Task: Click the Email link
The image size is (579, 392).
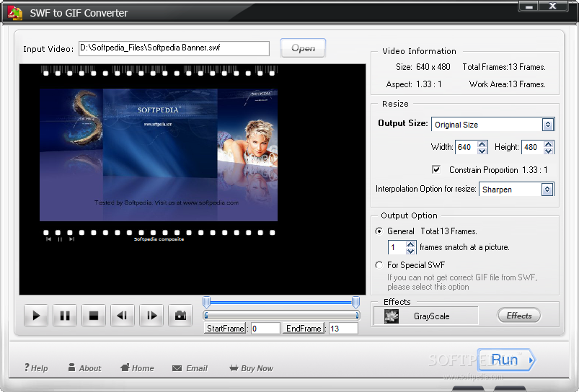Action: 190,368
